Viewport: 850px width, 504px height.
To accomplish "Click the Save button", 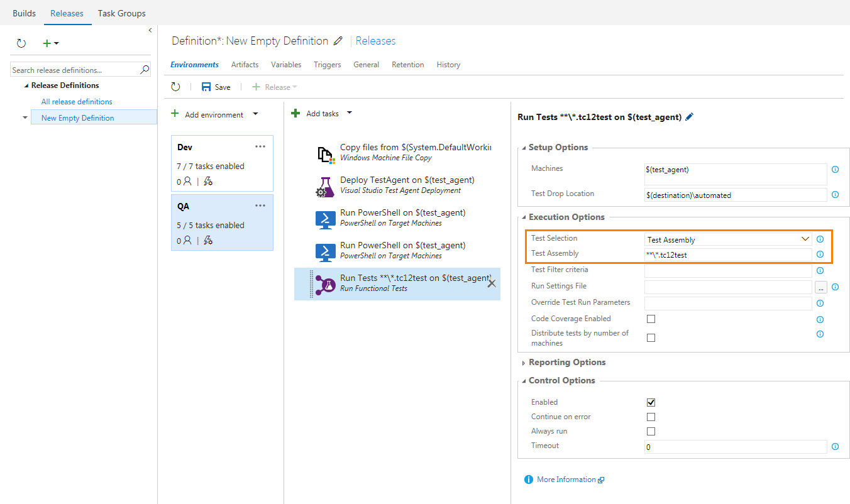I will coord(216,87).
